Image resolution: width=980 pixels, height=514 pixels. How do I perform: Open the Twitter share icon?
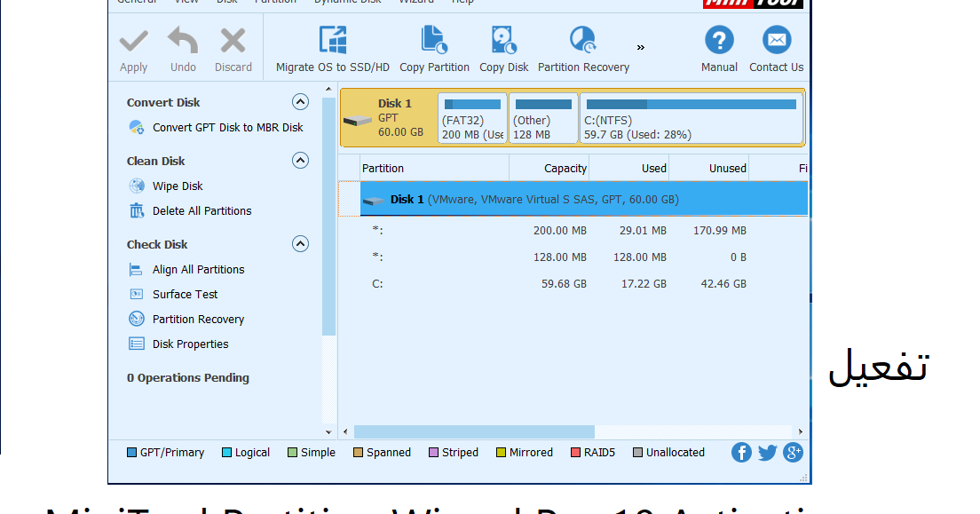pyautogui.click(x=768, y=452)
